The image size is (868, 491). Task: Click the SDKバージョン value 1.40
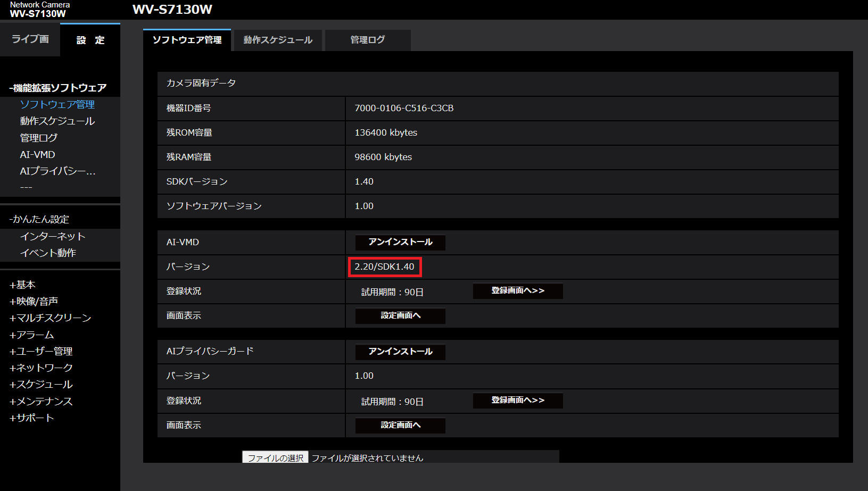coord(364,181)
